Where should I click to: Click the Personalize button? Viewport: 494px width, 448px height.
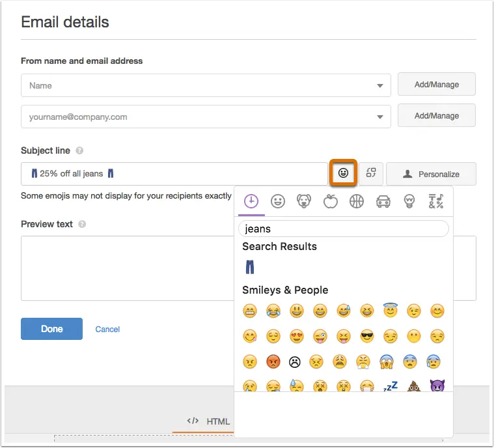tap(431, 174)
